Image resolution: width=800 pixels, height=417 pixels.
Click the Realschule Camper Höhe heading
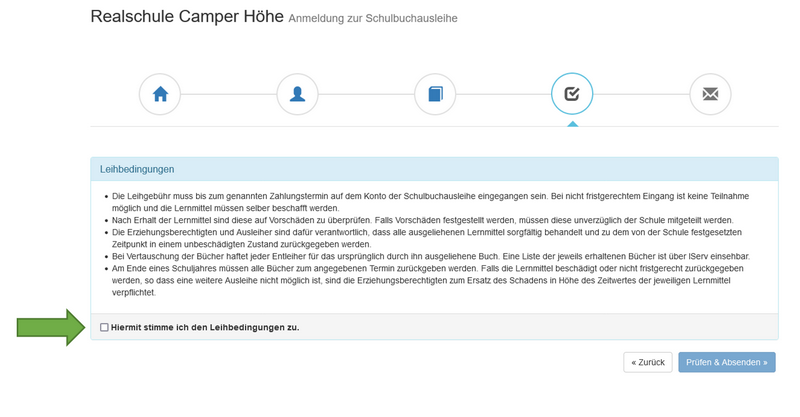click(x=187, y=17)
